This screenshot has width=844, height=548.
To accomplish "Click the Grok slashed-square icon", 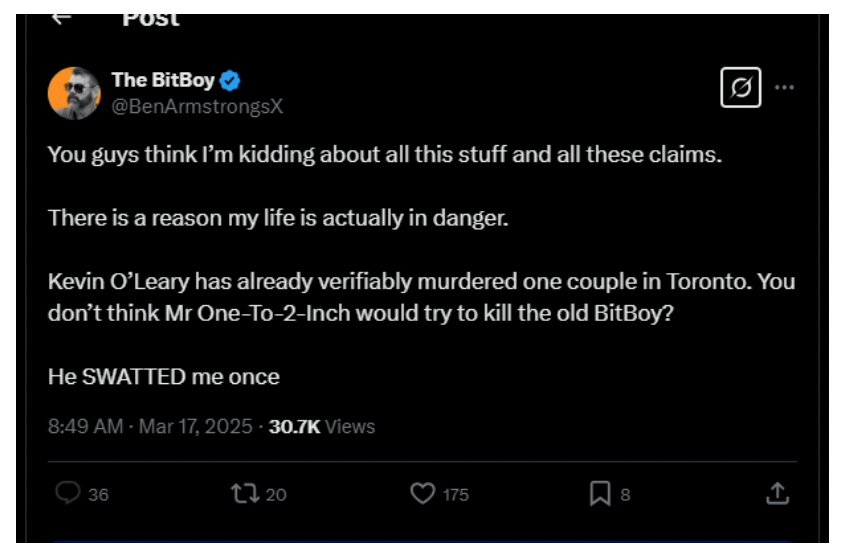I will click(741, 89).
